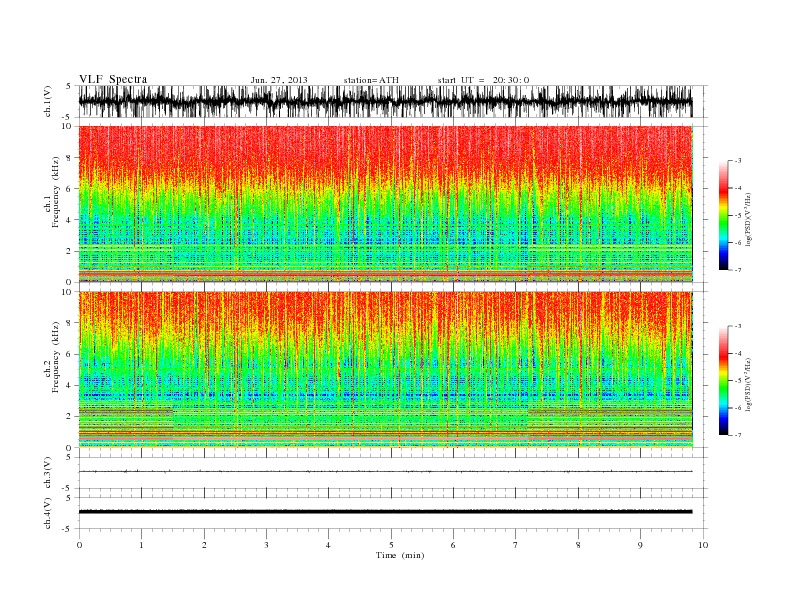Screen dimensions: 792x612
Task: Click the thick ch.4 waveform trace
Action: (x=385, y=512)
